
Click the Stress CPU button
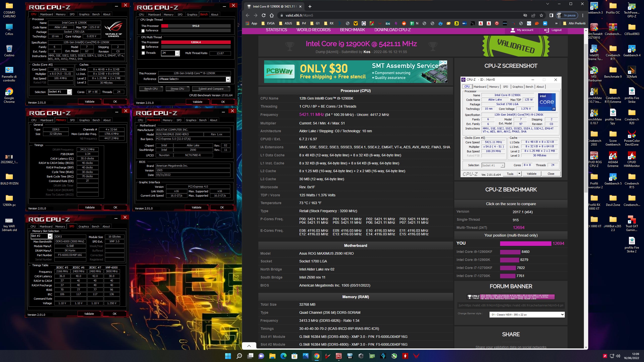(177, 89)
